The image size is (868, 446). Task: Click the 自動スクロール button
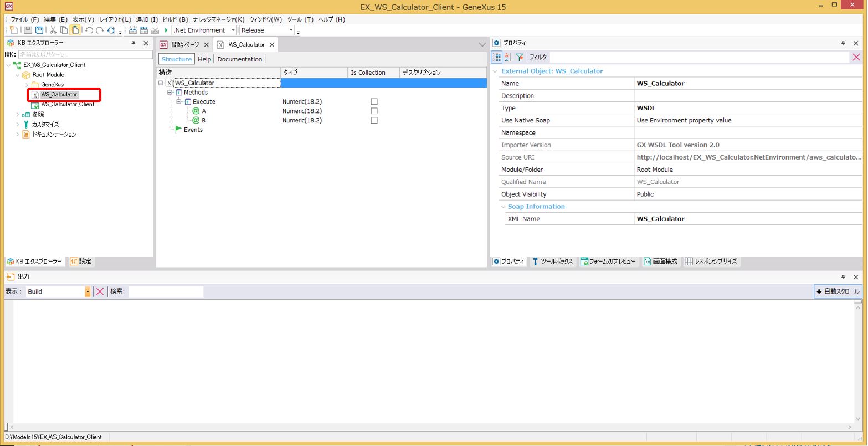[838, 291]
